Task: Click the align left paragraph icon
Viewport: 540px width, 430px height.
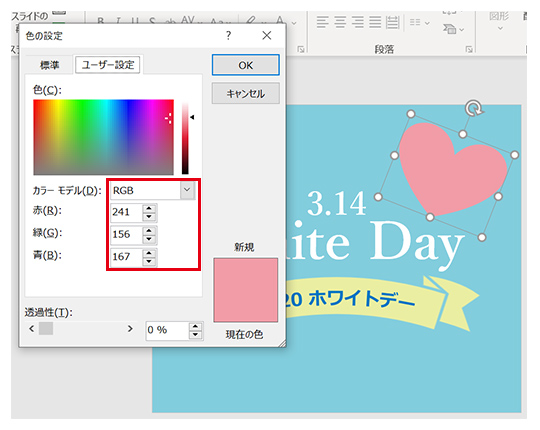Action: 323,22
